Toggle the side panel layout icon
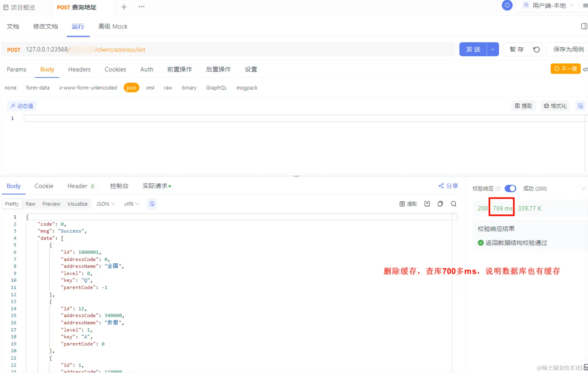 click(x=584, y=26)
